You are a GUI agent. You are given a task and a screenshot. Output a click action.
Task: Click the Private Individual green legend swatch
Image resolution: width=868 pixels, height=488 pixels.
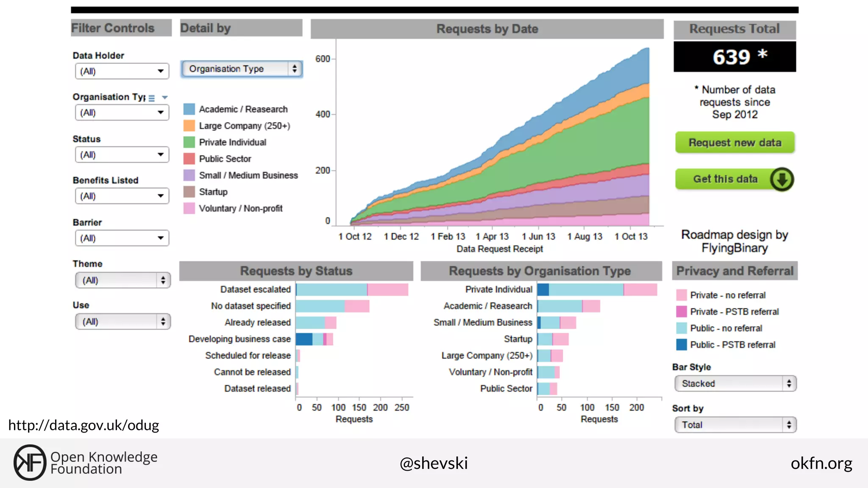[189, 142]
